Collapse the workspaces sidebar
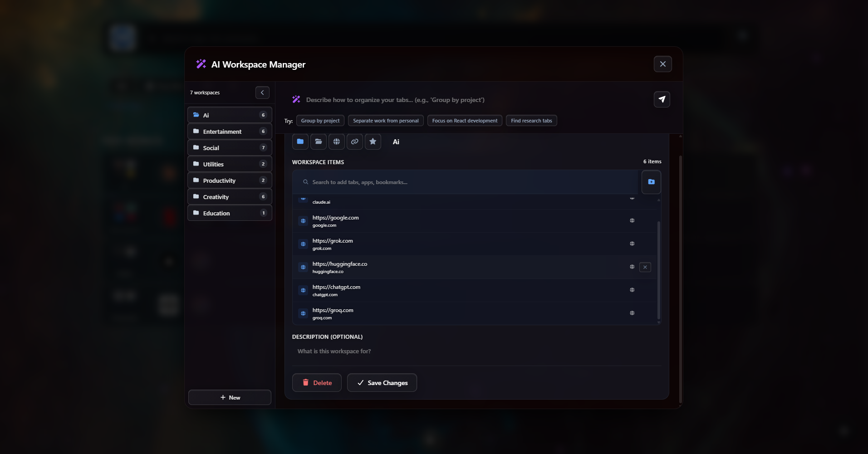The image size is (868, 454). tap(262, 93)
